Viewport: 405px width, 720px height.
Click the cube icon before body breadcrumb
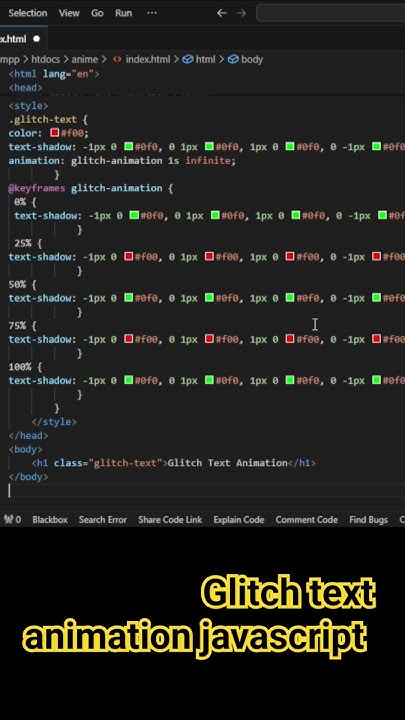coord(233,59)
